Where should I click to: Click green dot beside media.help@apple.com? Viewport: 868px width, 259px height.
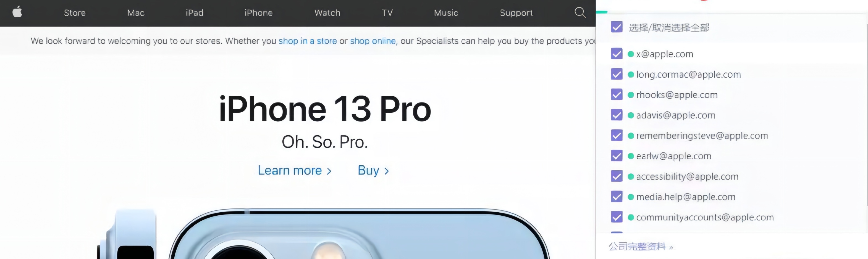(x=631, y=197)
